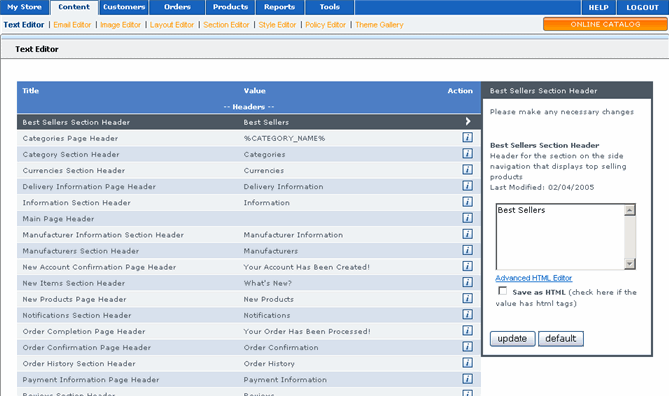Click the Main Page Header title
This screenshot has width=669, height=396.
(x=58, y=219)
